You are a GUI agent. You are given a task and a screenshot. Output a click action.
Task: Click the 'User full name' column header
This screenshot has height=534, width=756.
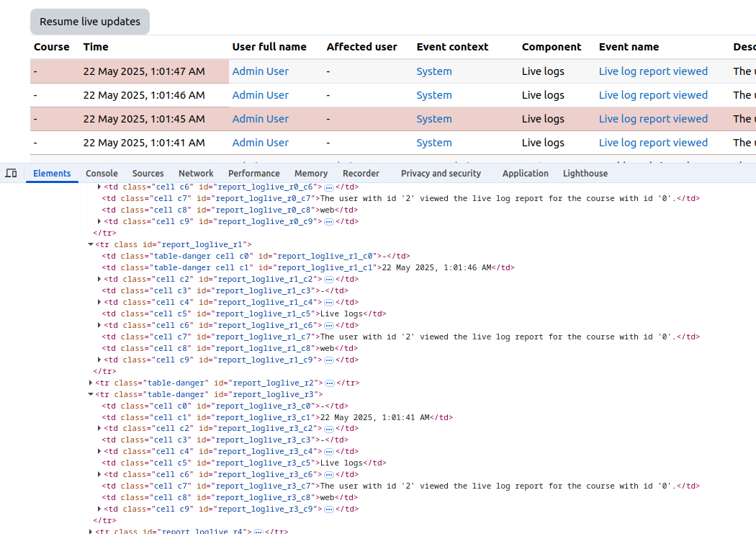click(x=269, y=47)
